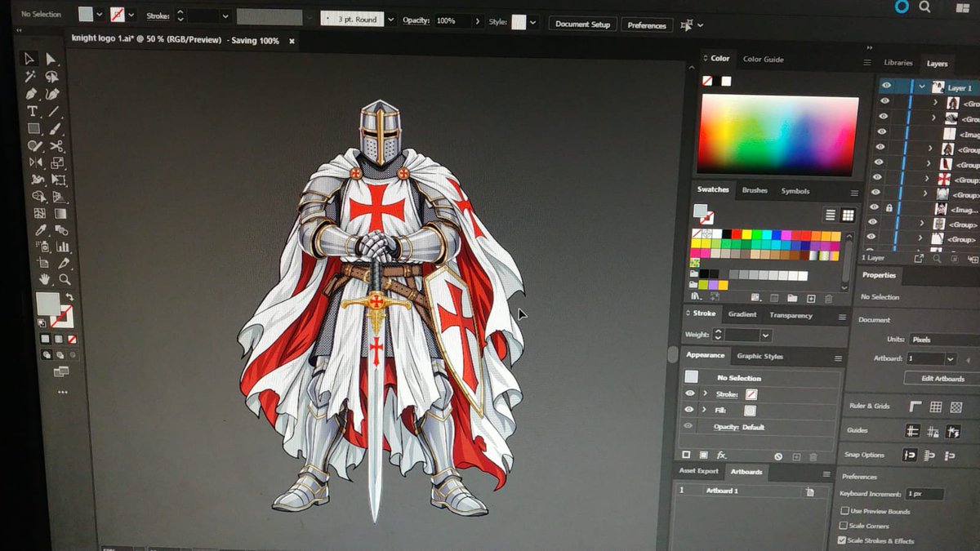This screenshot has width=980, height=551.
Task: Select the Column Graph tool
Action: tap(62, 247)
